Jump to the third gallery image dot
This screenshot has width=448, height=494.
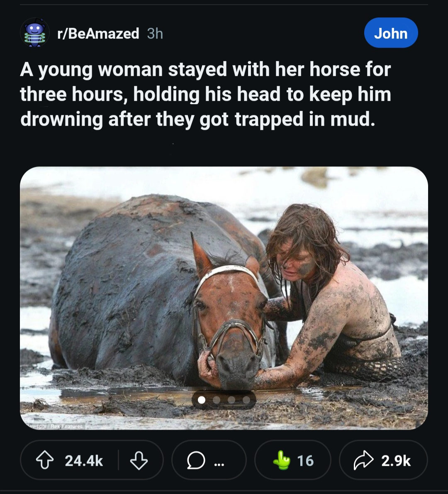coord(231,400)
